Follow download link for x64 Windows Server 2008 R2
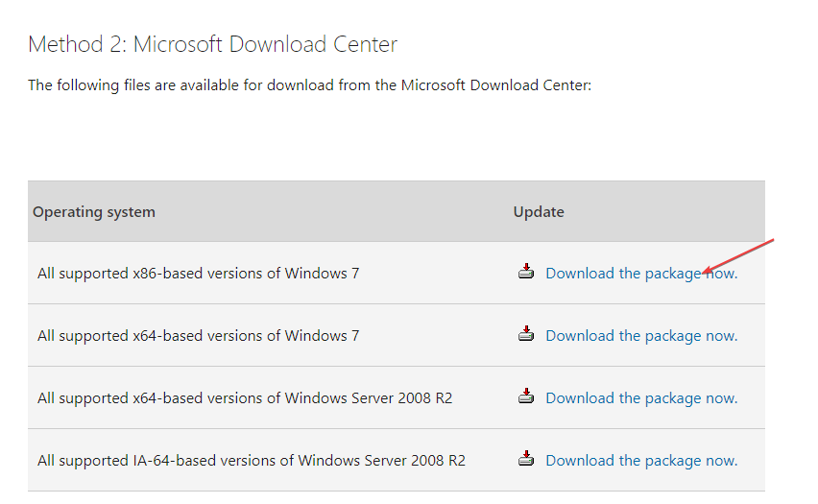This screenshot has height=504, width=818. (x=641, y=398)
